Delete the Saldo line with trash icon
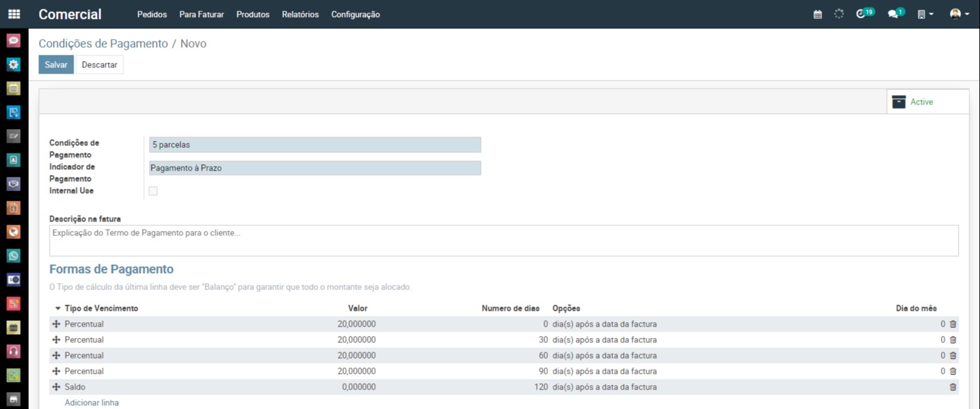Image resolution: width=980 pixels, height=409 pixels. 952,387
